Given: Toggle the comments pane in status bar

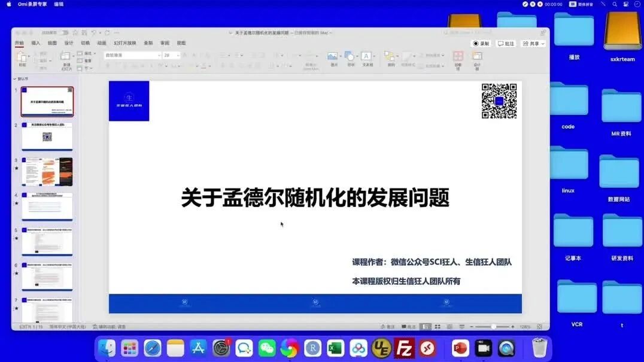Looking at the screenshot, I should pos(409,327).
